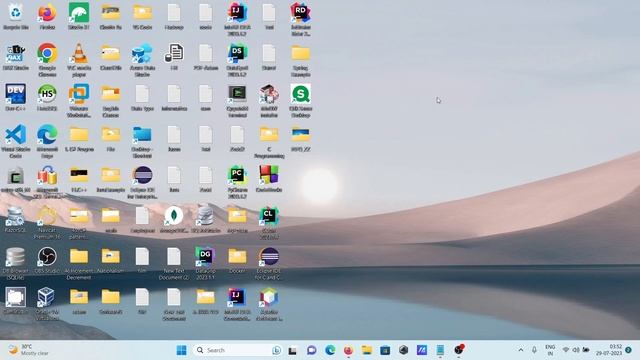Open the Chat app on the taskbar
The width and height of the screenshot is (640, 360).
[311, 350]
